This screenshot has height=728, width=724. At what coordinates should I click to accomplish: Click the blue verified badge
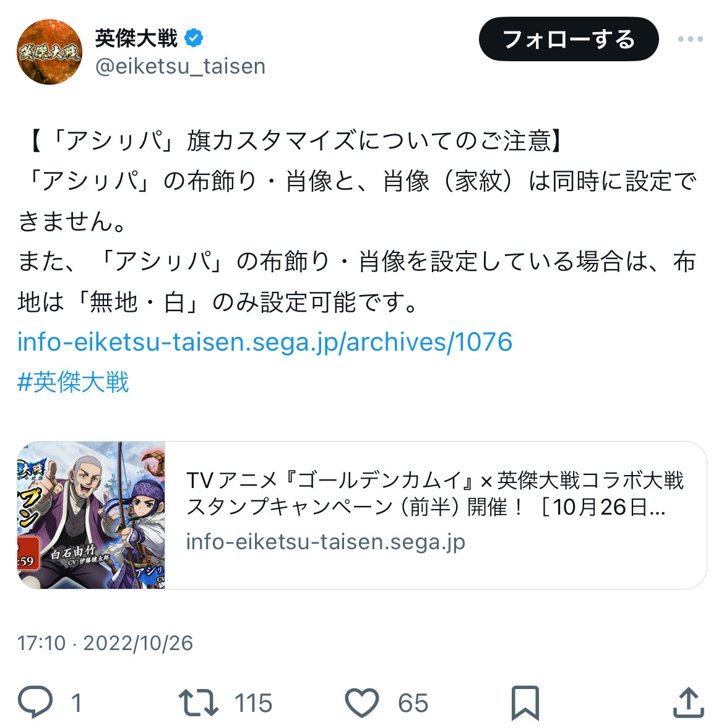pyautogui.click(x=194, y=38)
